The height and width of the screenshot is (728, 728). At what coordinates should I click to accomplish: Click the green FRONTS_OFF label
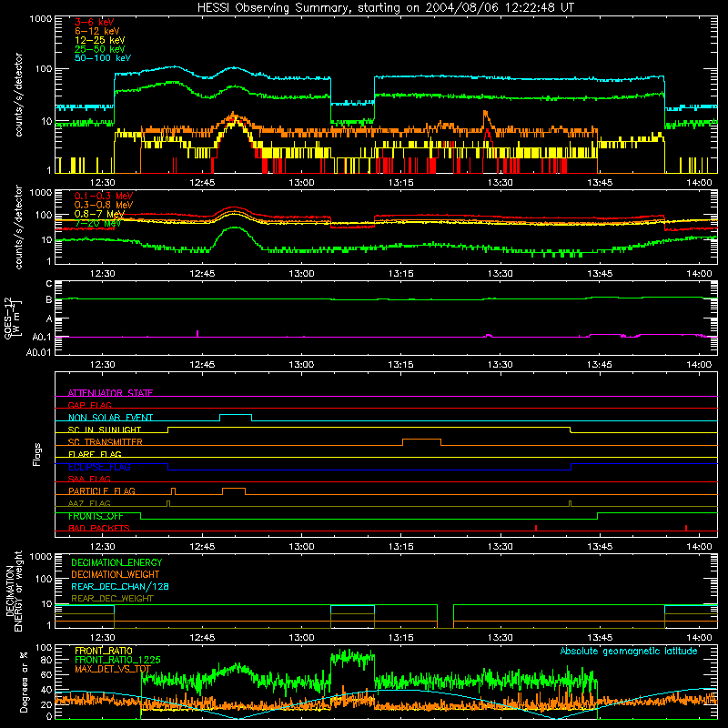96,516
